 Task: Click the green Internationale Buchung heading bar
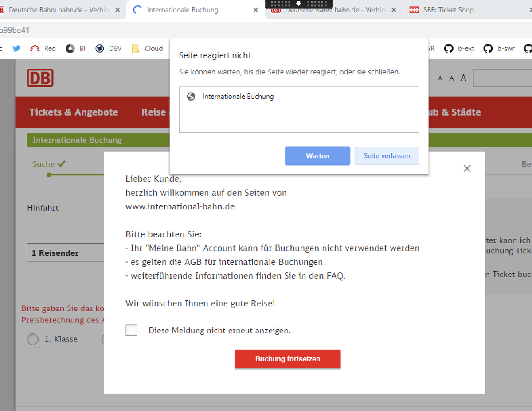279,140
